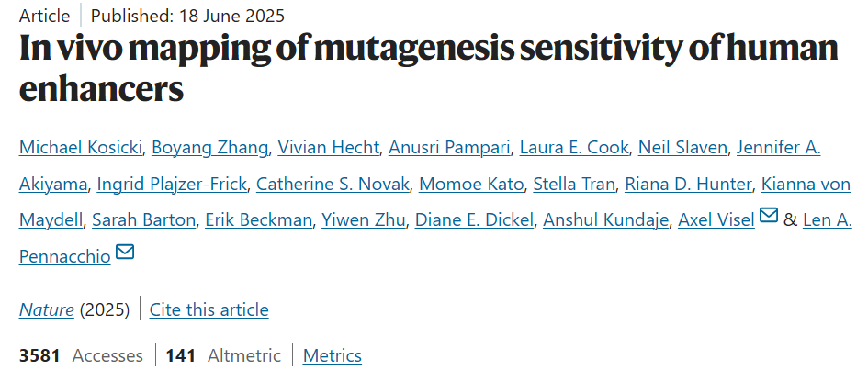Click the Diane E. Dickel author name
868x382 pixels.
tap(474, 220)
